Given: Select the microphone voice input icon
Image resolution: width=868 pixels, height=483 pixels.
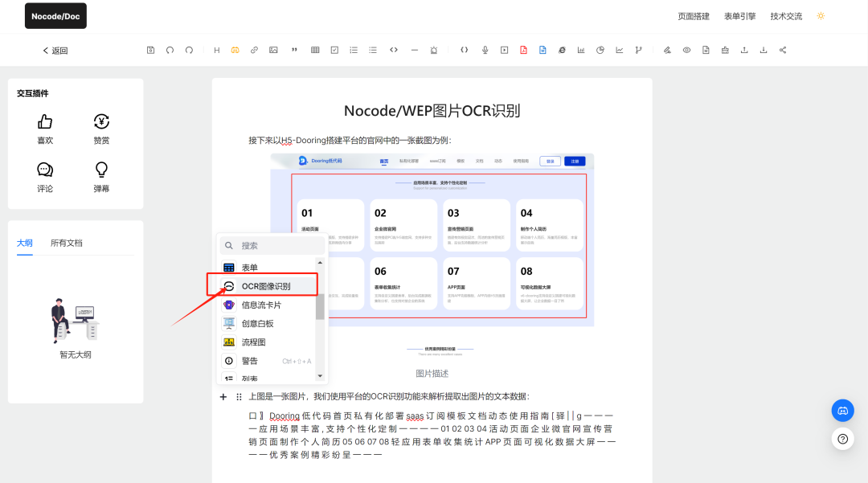Looking at the screenshot, I should (485, 50).
